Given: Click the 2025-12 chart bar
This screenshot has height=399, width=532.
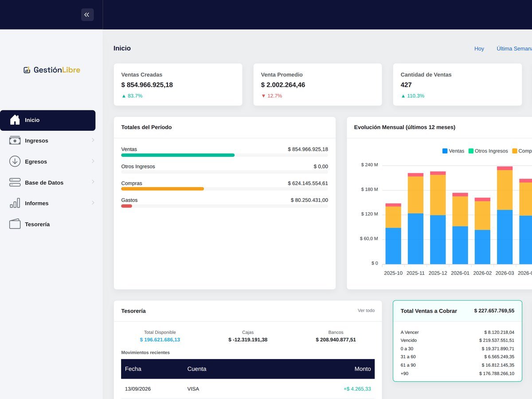Looking at the screenshot, I should tap(438, 218).
